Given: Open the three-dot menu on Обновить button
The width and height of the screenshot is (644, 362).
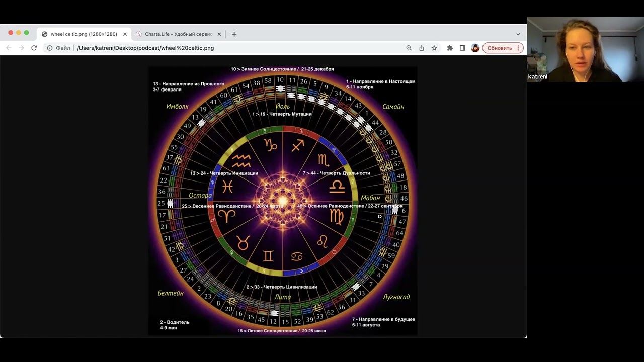Looking at the screenshot, I should pyautogui.click(x=518, y=48).
